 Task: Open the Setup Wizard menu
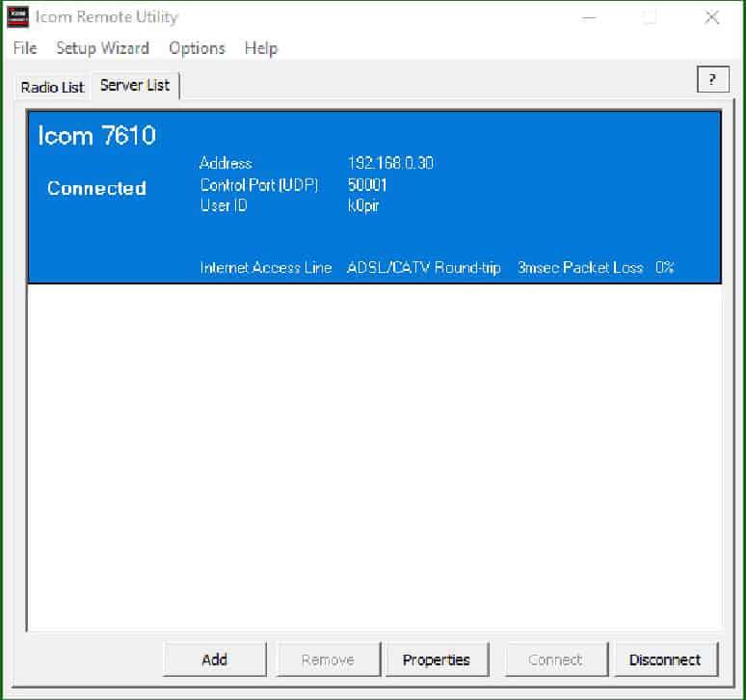point(102,48)
